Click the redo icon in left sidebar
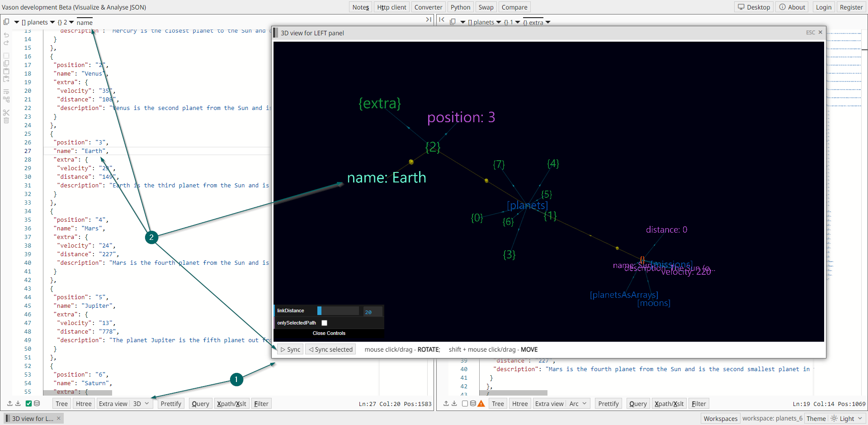Screen dimensions: 868x425 pos(6,43)
